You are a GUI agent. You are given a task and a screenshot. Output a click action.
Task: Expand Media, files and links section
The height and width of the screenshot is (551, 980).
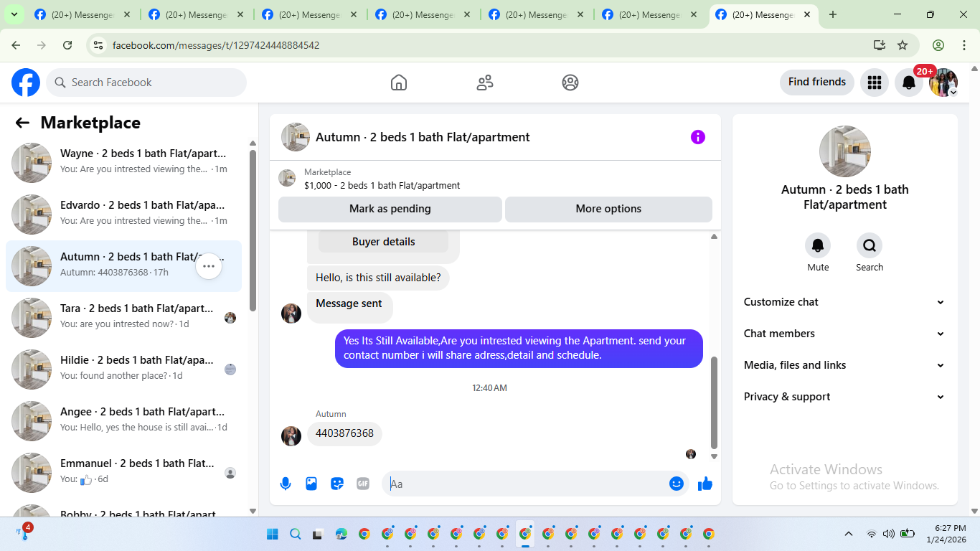[845, 365]
